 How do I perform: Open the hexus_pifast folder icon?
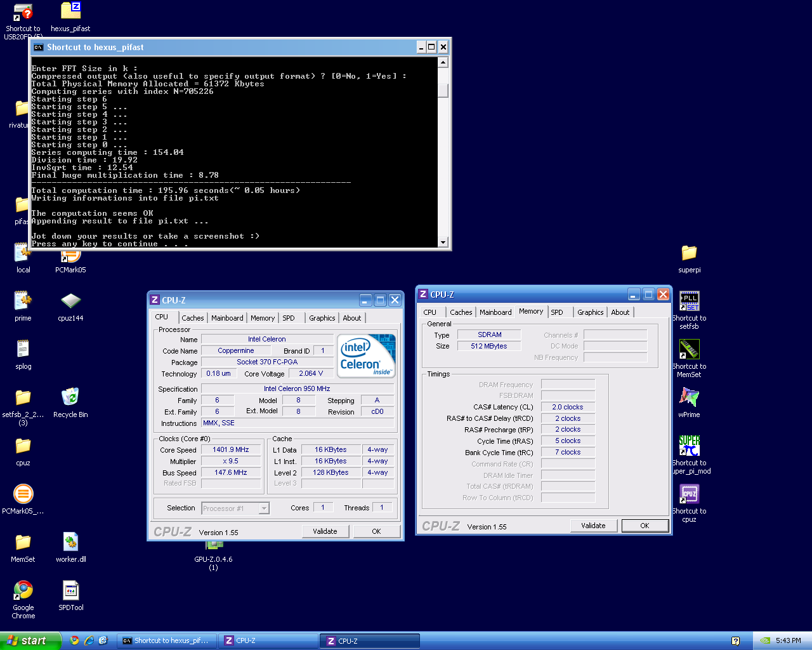point(70,10)
